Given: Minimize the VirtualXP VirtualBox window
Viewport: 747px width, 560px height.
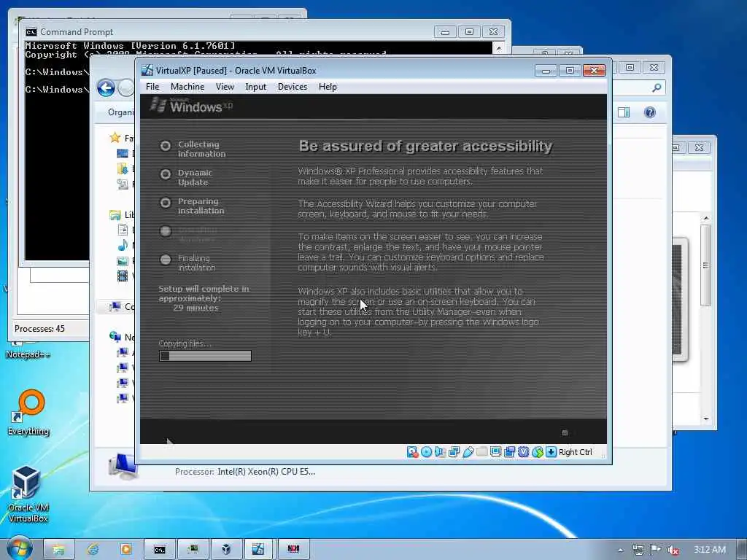Looking at the screenshot, I should coord(546,71).
